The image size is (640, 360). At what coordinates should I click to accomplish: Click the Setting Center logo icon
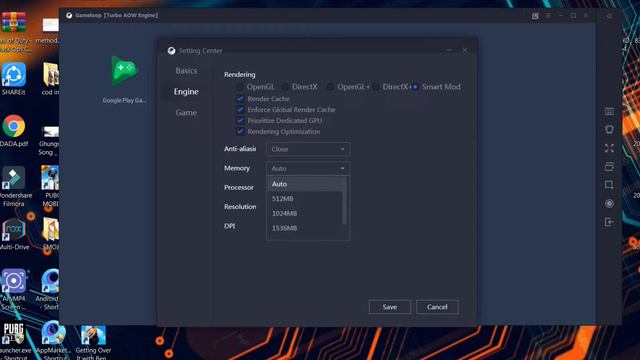171,51
